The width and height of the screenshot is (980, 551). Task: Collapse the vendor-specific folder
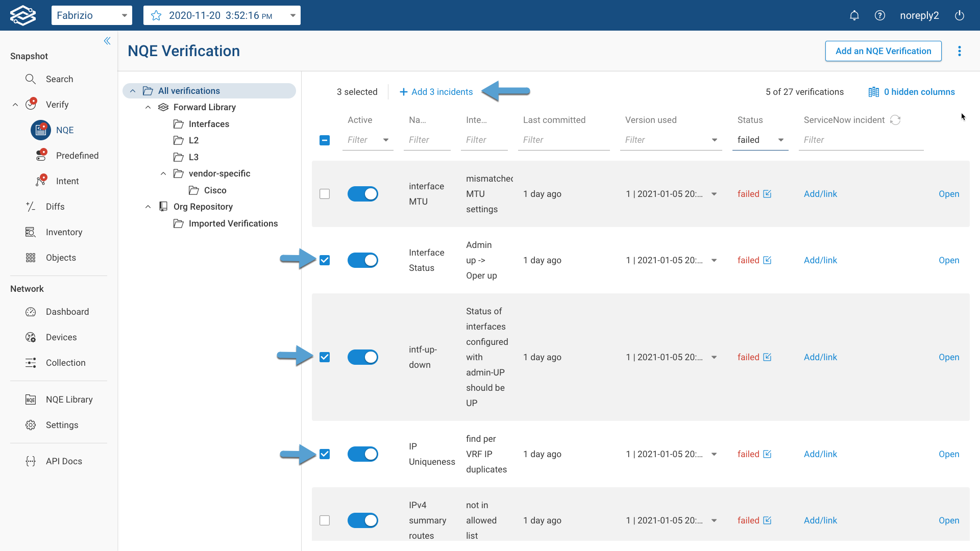coord(163,173)
